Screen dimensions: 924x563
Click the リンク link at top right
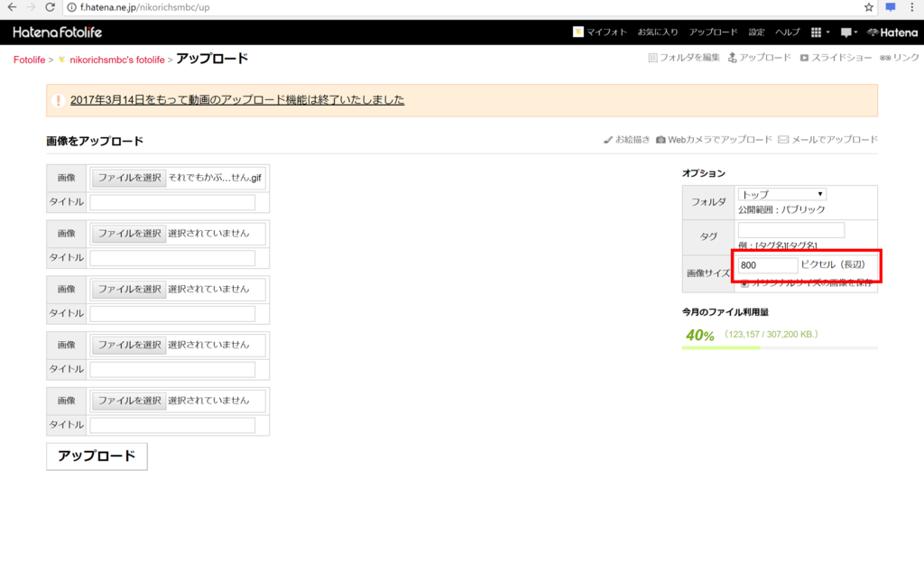[x=900, y=57]
